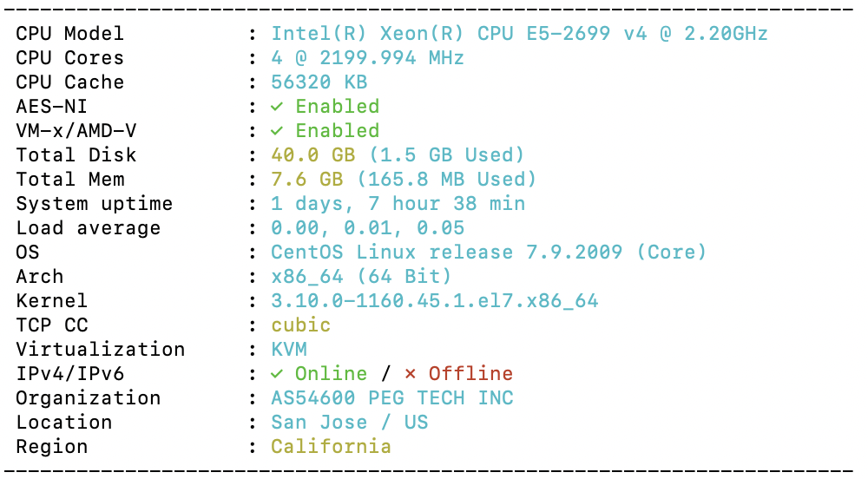Click the TCP CC value cubic
The width and height of the screenshot is (868, 479).
coord(301,325)
